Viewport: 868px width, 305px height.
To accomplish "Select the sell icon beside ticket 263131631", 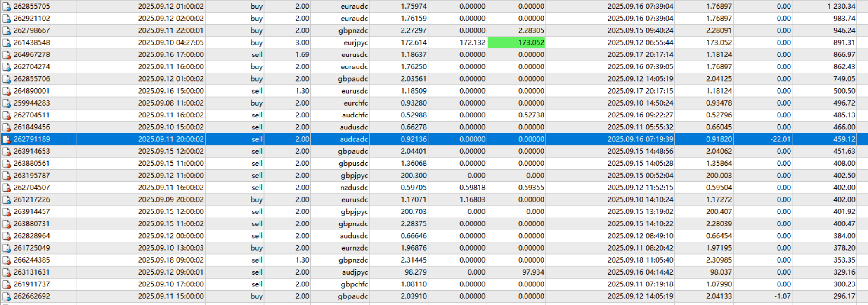I will coord(7,272).
